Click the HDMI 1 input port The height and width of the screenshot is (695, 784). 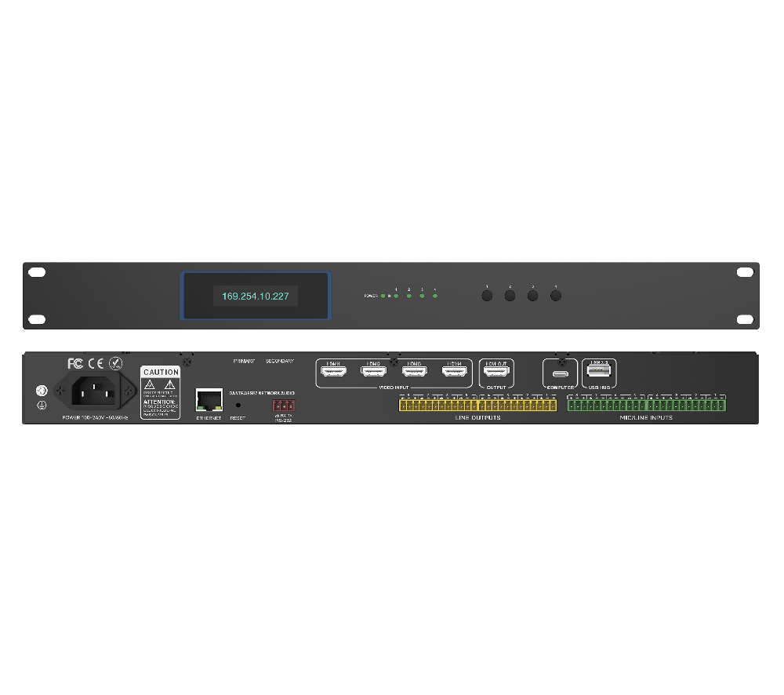tap(333, 371)
